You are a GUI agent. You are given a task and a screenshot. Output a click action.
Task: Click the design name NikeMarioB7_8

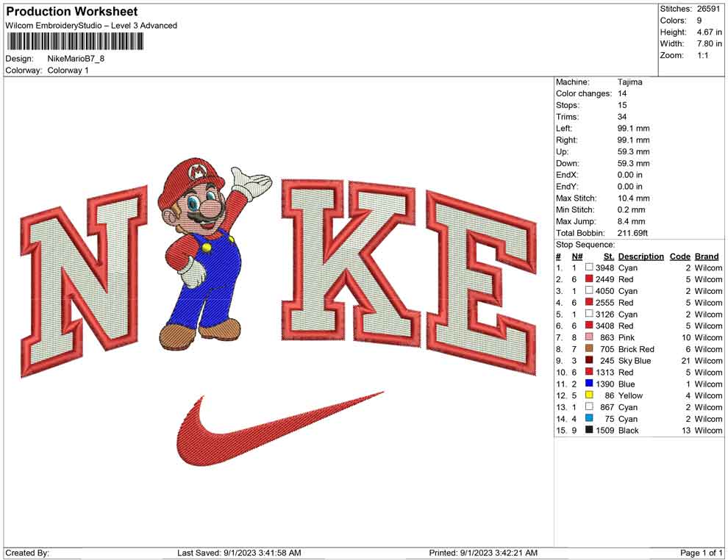tap(76, 59)
